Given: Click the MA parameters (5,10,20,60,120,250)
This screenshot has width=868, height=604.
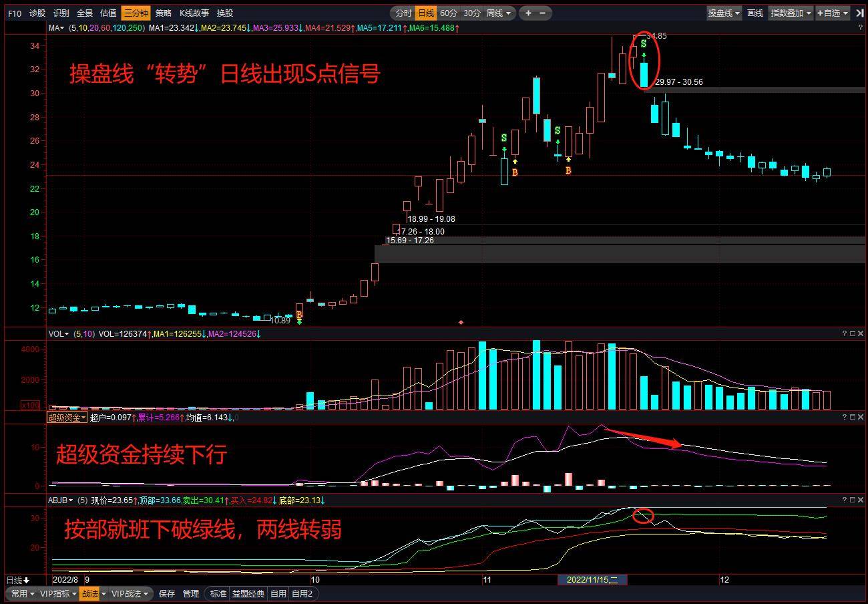Looking at the screenshot, I should point(107,28).
